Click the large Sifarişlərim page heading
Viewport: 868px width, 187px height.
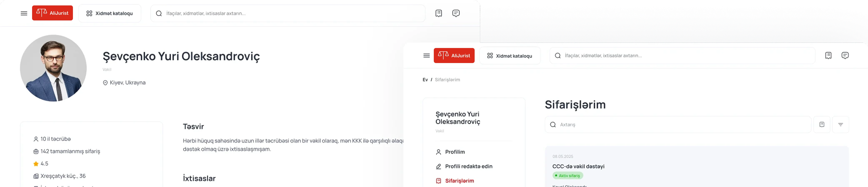pyautogui.click(x=575, y=105)
